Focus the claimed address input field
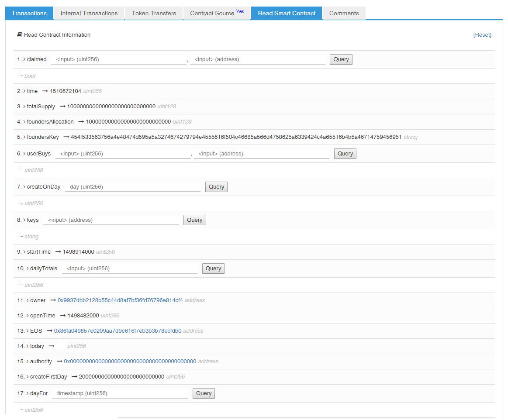Image resolution: width=508 pixels, height=420 pixels. [x=258, y=59]
